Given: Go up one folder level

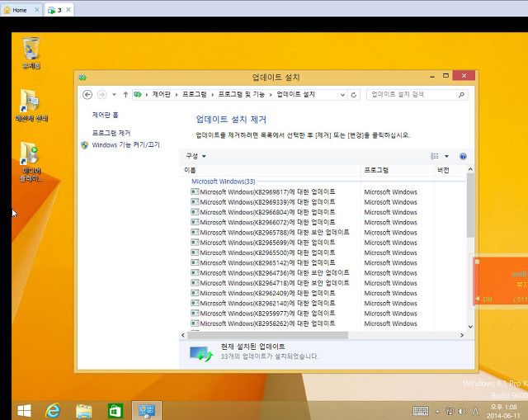Looking at the screenshot, I should (x=125, y=95).
